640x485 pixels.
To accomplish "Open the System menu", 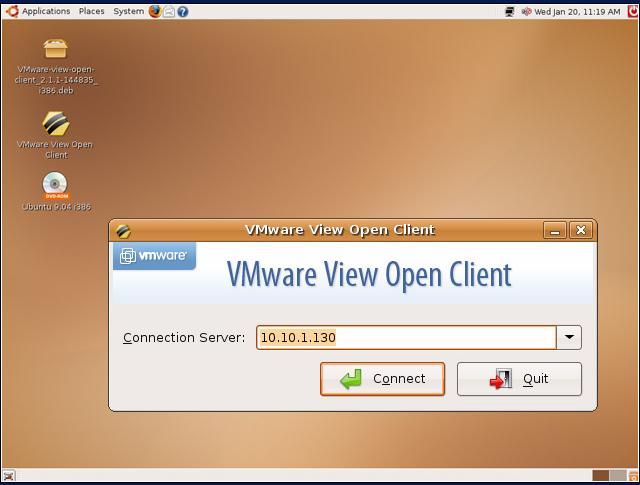I will click(x=128, y=11).
